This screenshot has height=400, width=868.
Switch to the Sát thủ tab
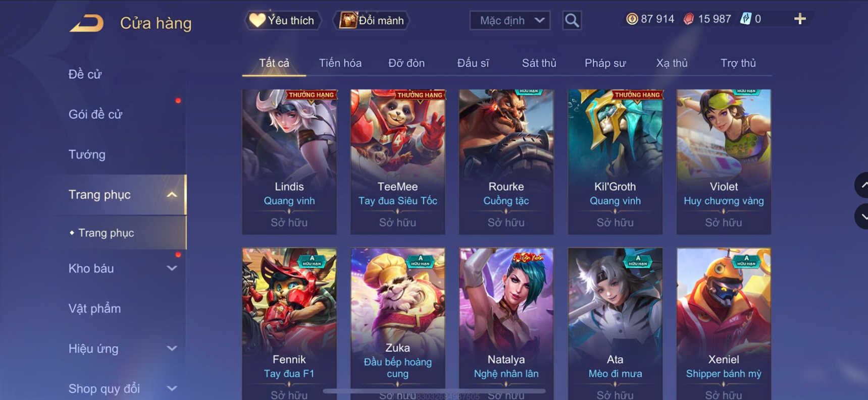539,63
